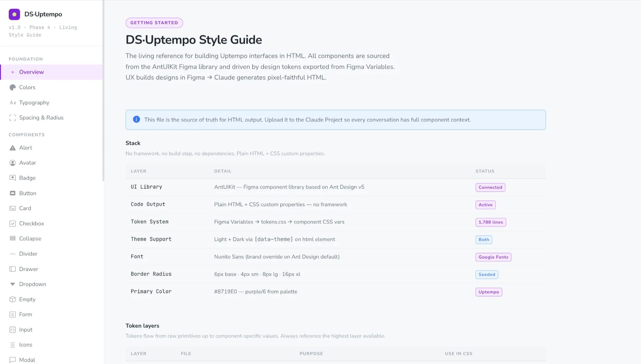Open the Overview page
Screen dimensions: 641x364
pyautogui.click(x=52, y=72)
